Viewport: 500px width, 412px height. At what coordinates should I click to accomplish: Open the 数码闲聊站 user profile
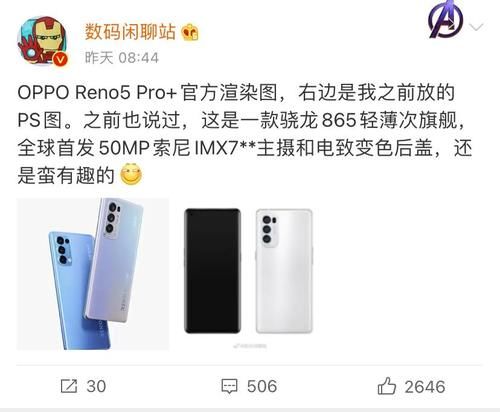coord(130,32)
